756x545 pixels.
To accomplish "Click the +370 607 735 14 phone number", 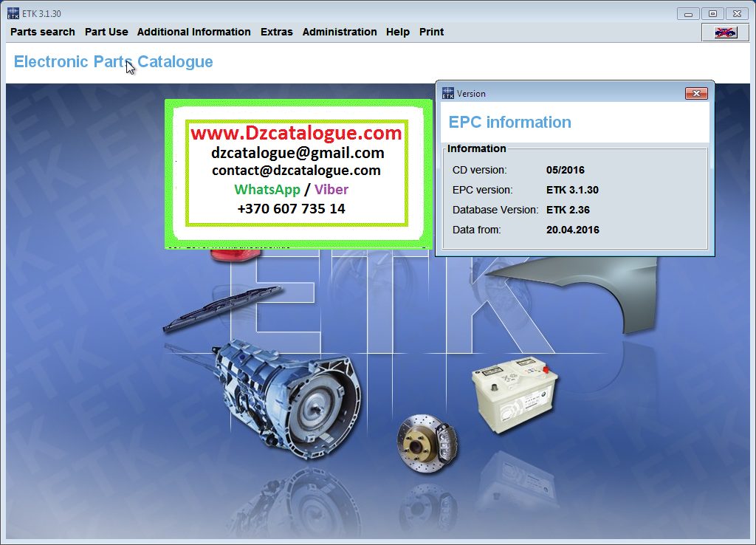I will pos(291,208).
